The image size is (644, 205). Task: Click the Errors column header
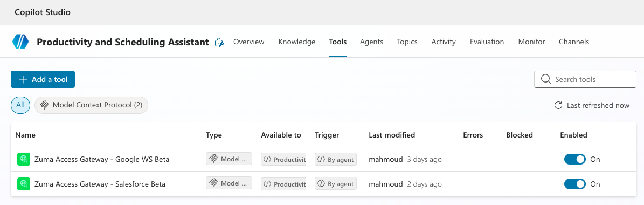(473, 135)
